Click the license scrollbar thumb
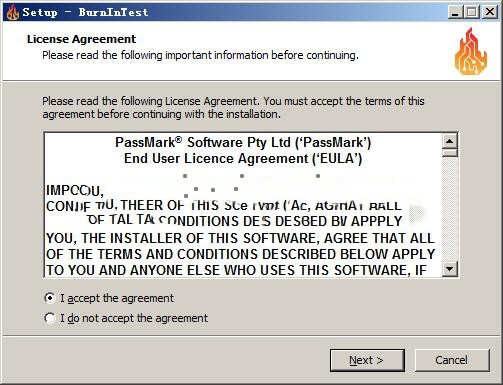Viewport: 503px width, 385px height. point(450,153)
